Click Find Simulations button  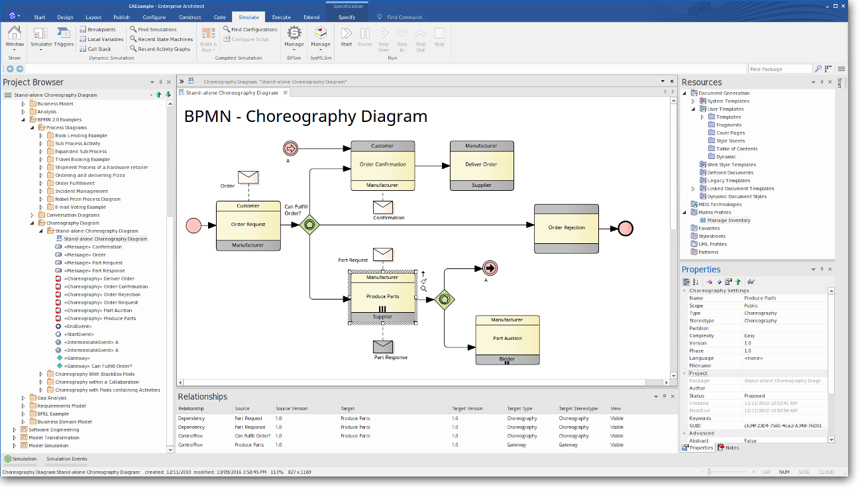153,30
